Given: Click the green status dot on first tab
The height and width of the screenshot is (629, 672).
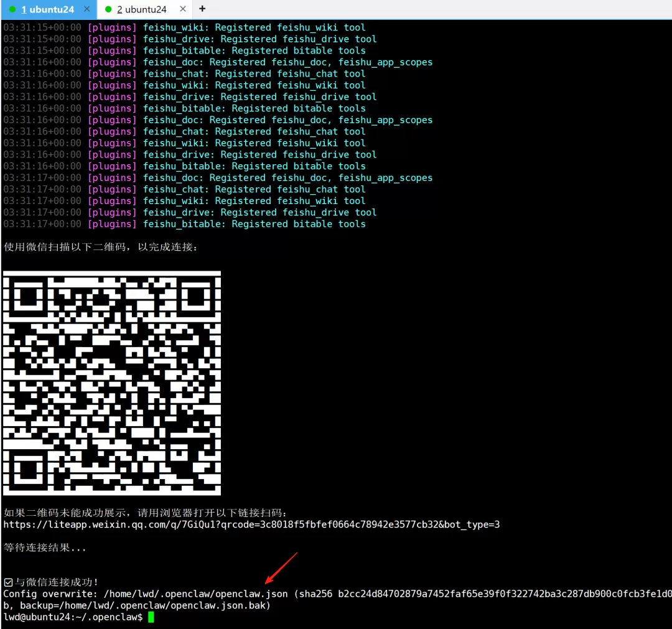Looking at the screenshot, I should (12, 9).
